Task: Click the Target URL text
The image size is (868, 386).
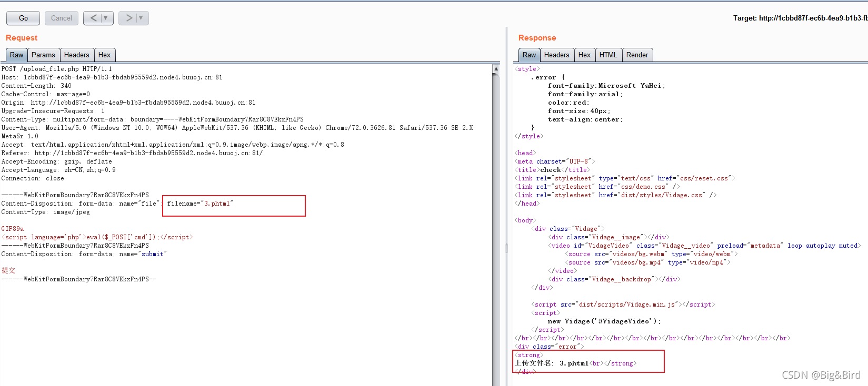Action: (800, 18)
